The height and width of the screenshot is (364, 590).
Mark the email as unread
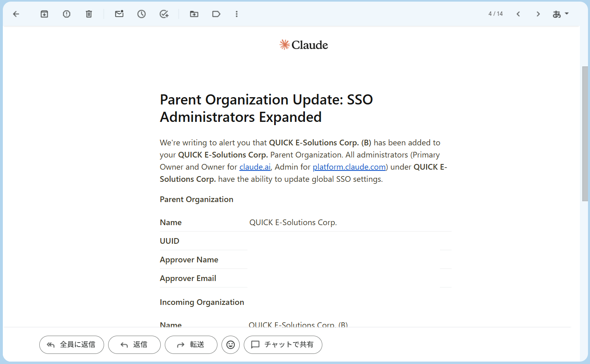[x=119, y=14]
